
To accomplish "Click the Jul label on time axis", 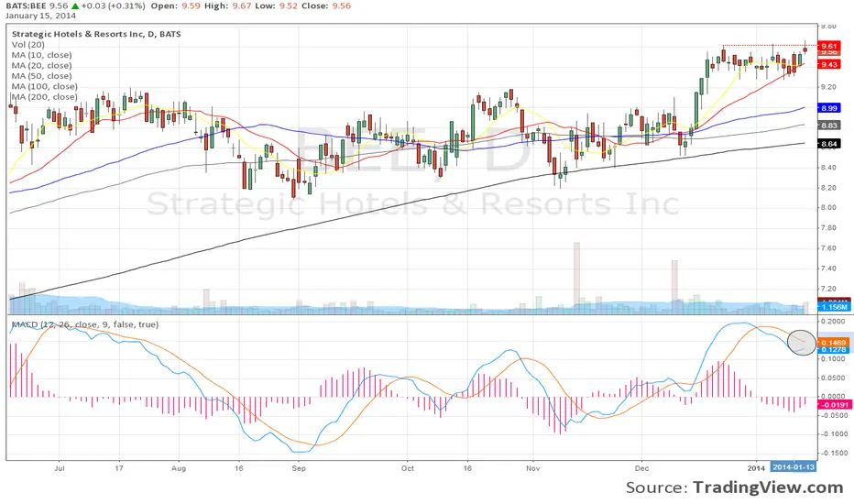I will 60,468.
